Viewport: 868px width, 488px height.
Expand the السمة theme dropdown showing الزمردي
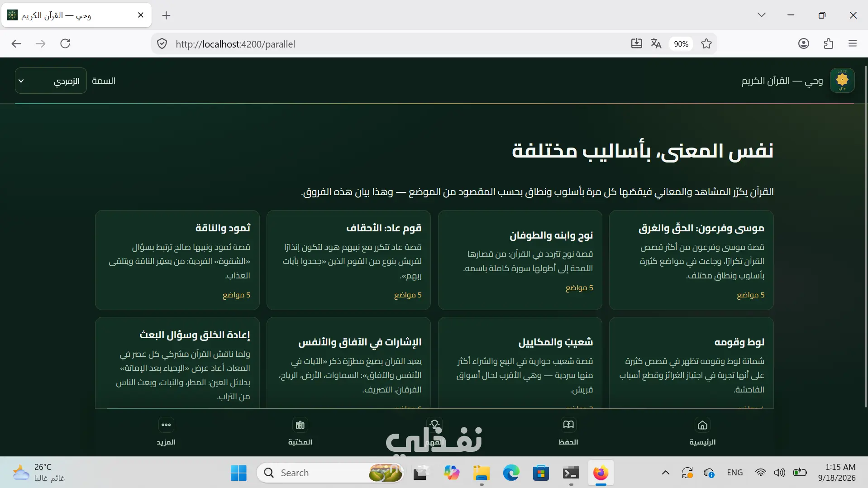pos(51,81)
